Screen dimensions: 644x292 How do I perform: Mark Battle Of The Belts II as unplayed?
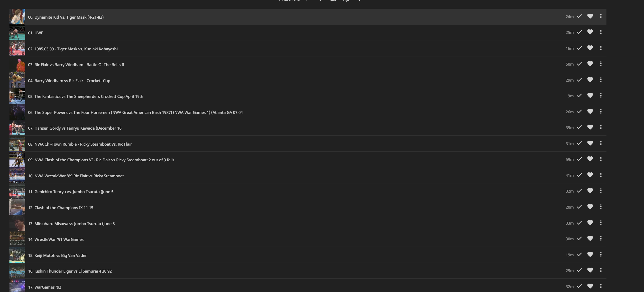click(x=579, y=64)
